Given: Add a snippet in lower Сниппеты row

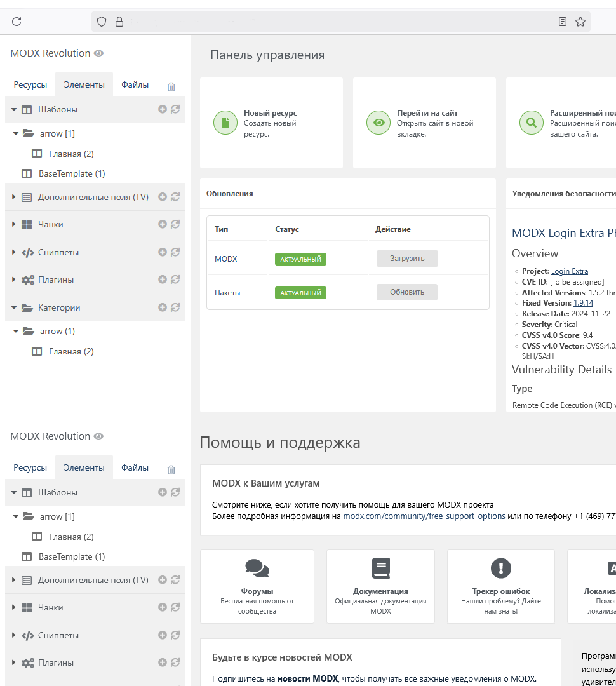Looking at the screenshot, I should point(163,635).
